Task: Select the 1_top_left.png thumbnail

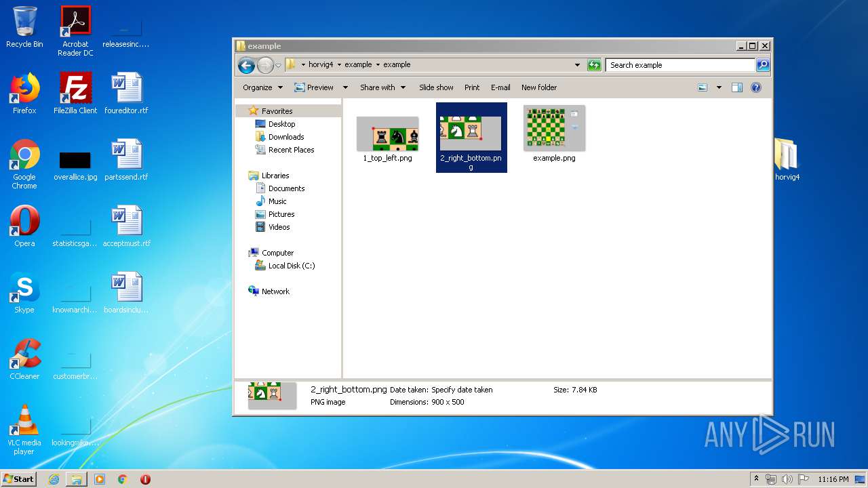Action: 387,134
